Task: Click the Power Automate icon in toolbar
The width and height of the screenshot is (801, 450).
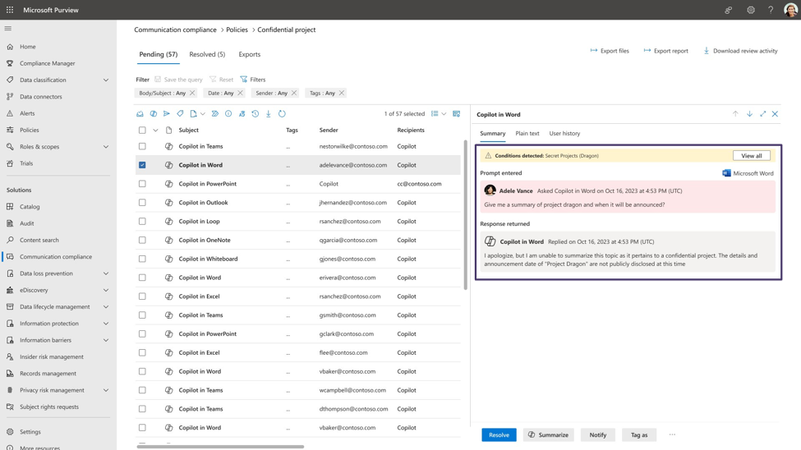Action: (x=215, y=114)
